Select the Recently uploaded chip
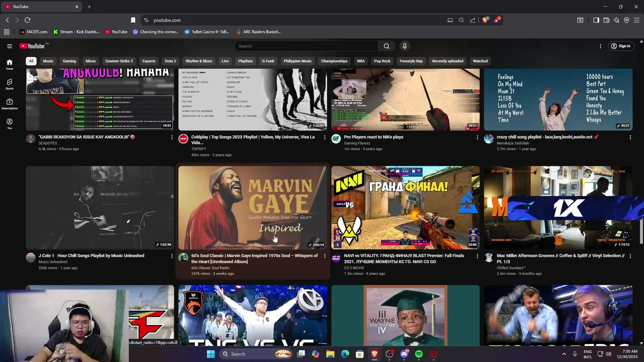644x362 pixels. tap(447, 61)
